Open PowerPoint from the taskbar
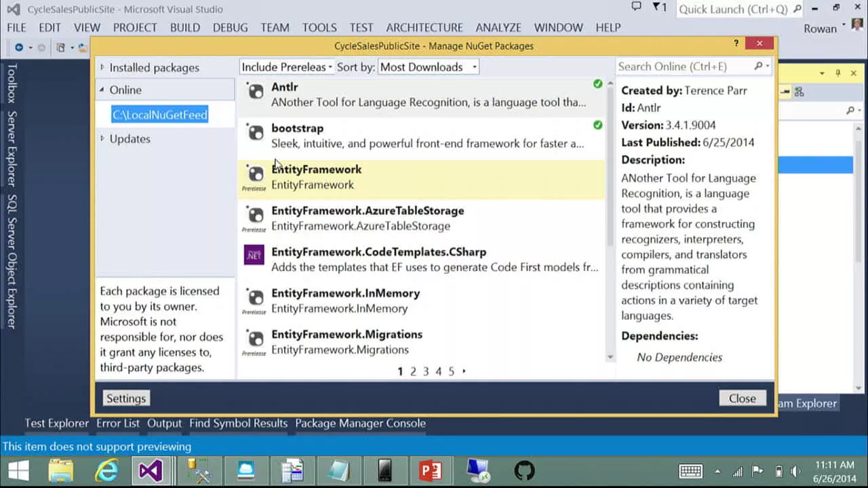 pos(431,470)
